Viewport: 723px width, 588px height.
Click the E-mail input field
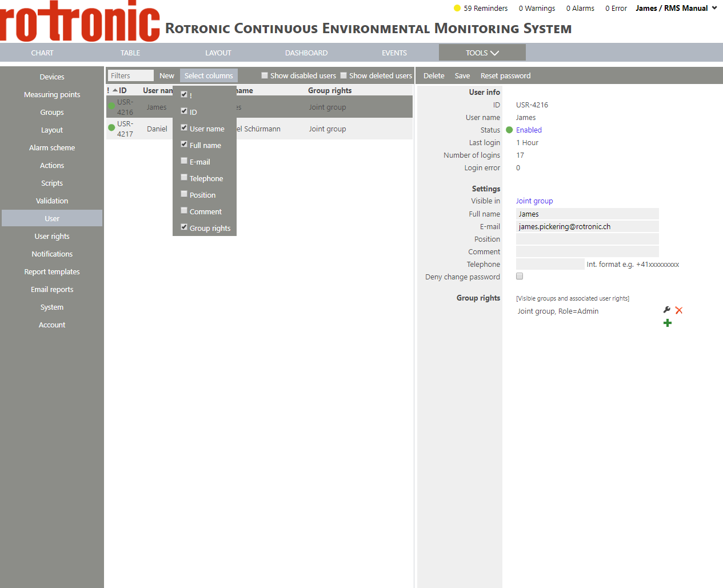588,226
